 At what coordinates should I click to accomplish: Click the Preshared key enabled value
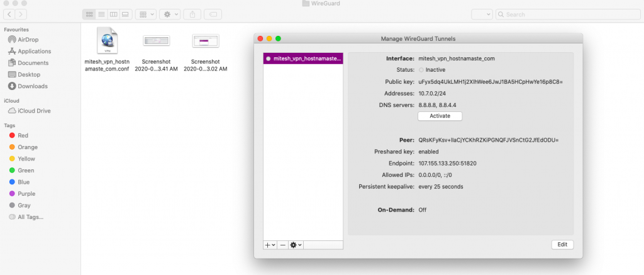tap(428, 152)
